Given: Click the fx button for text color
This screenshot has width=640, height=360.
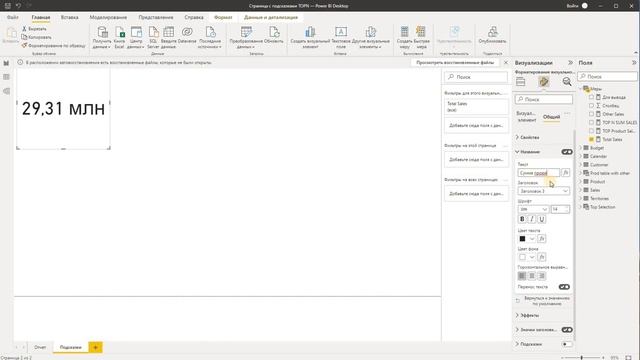Looking at the screenshot, I should click(542, 239).
